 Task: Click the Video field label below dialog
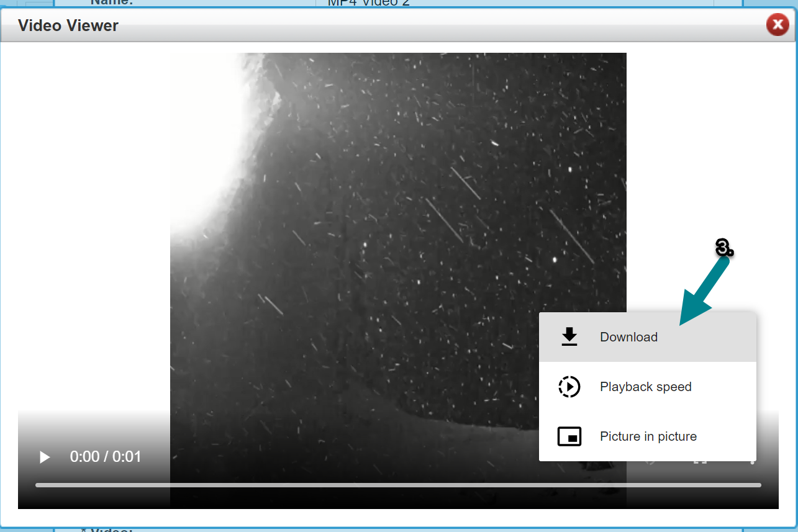(x=107, y=530)
